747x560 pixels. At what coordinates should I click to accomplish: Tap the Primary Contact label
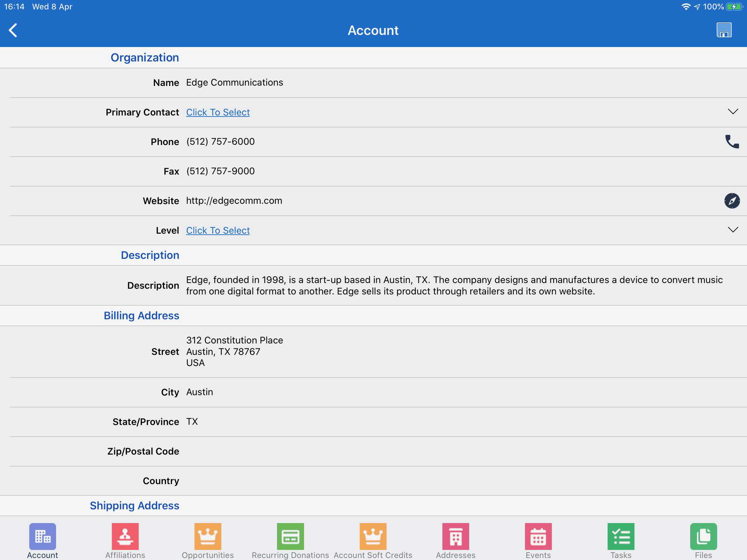[142, 112]
